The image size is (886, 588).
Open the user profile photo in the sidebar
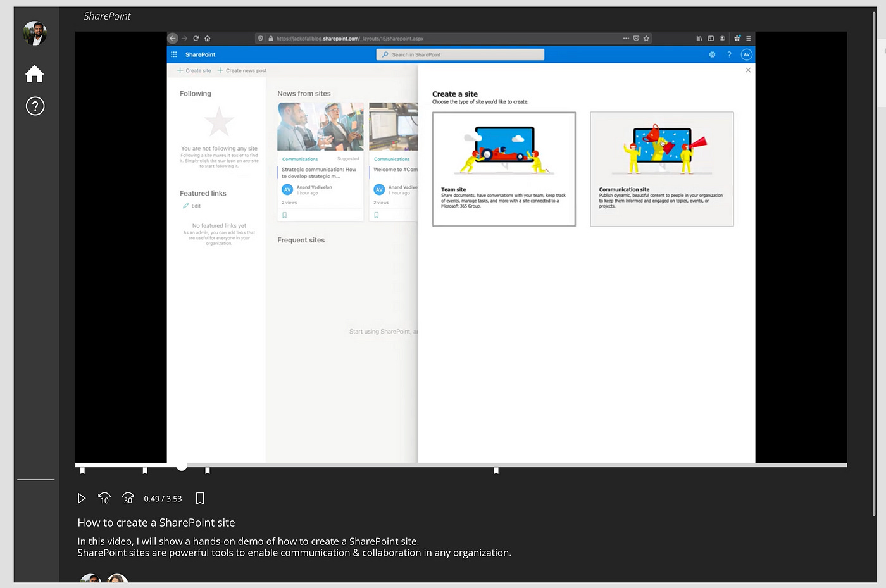pos(35,33)
